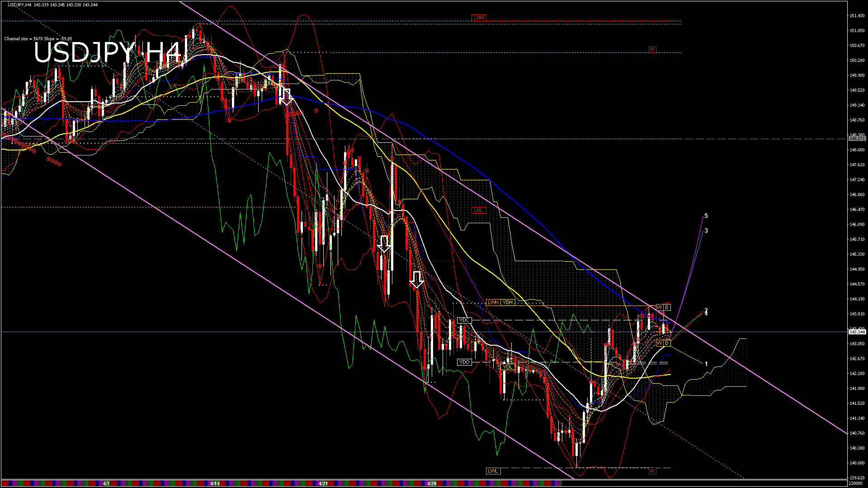
Task: Select the upper red M label near 150.5
Action: tap(652, 50)
